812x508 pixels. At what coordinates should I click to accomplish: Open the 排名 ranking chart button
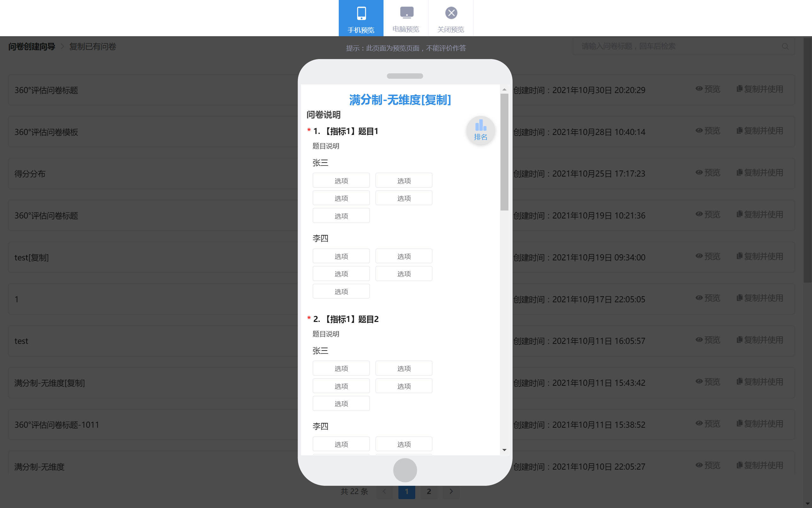click(481, 130)
